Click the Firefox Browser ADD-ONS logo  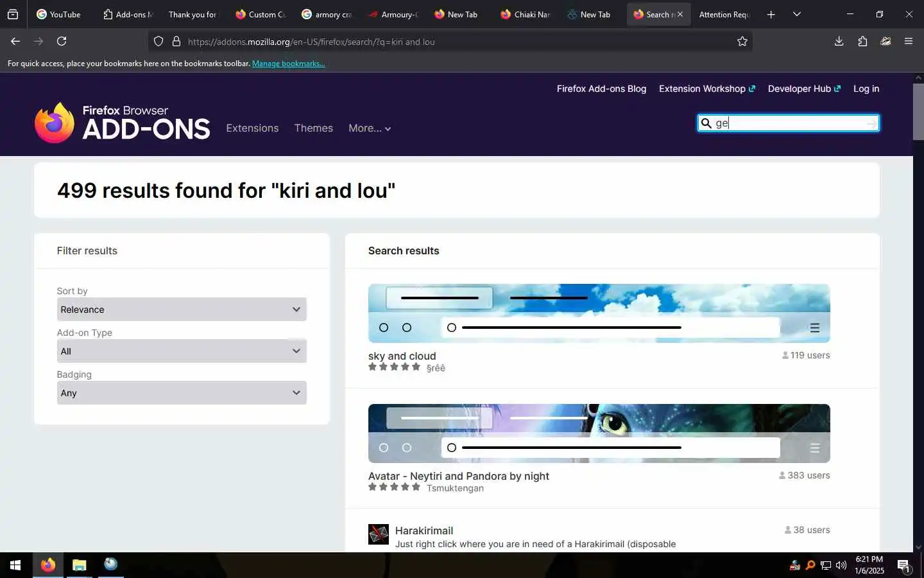122,123
